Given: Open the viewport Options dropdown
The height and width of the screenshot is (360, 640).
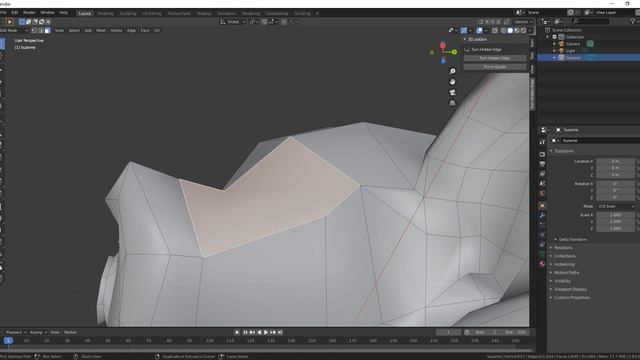Looking at the screenshot, I should [x=523, y=22].
